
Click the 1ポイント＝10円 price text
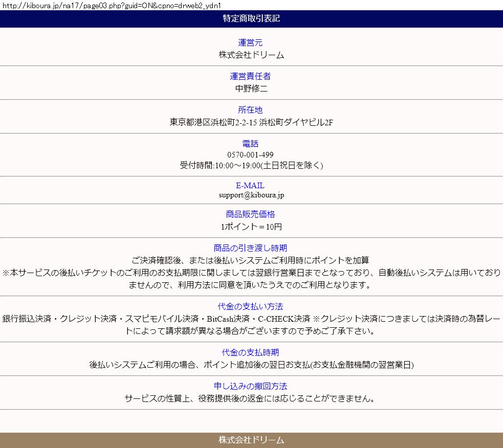click(251, 227)
